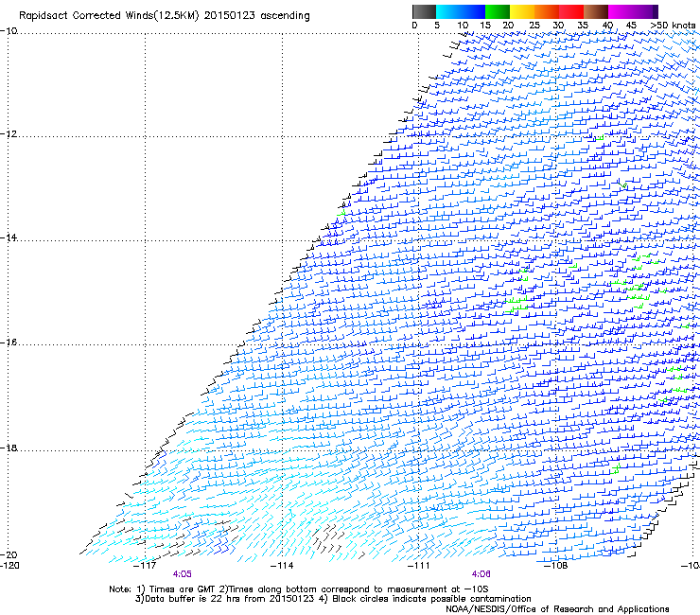The image size is (700, 615).
Task: Click the '-14' latitude axis label
Action: point(9,237)
